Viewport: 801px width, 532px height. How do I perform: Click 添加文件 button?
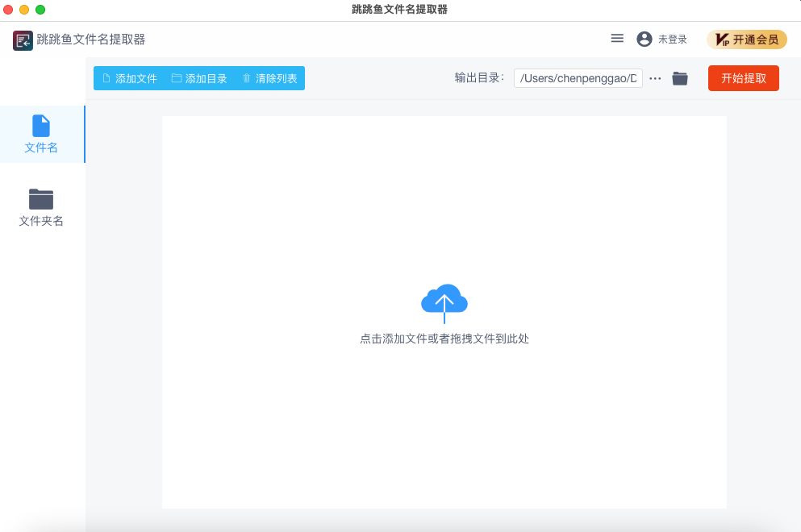click(130, 78)
